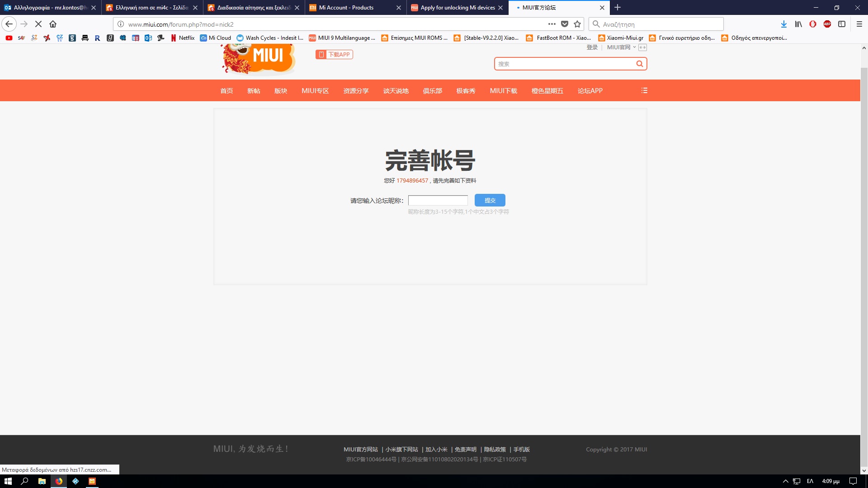This screenshot has width=868, height=488.
Task: Toggle the Firefox sidebar icon
Action: pyautogui.click(x=842, y=24)
